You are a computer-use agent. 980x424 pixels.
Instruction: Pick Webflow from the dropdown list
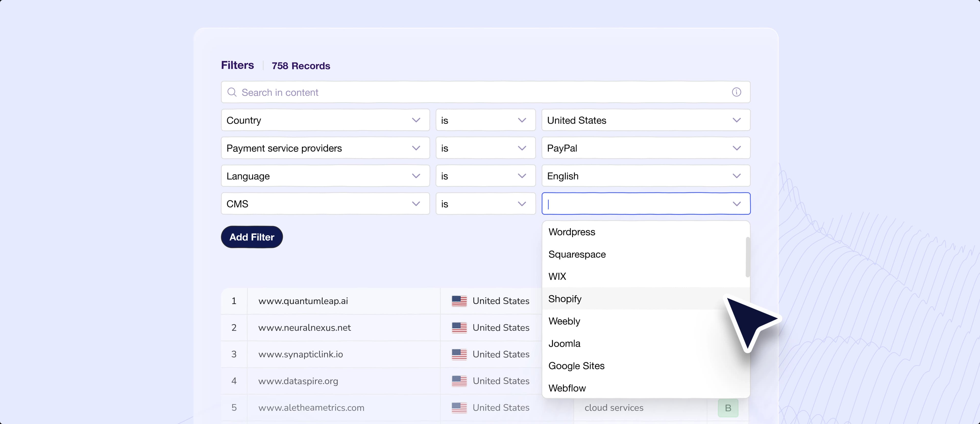coord(567,388)
